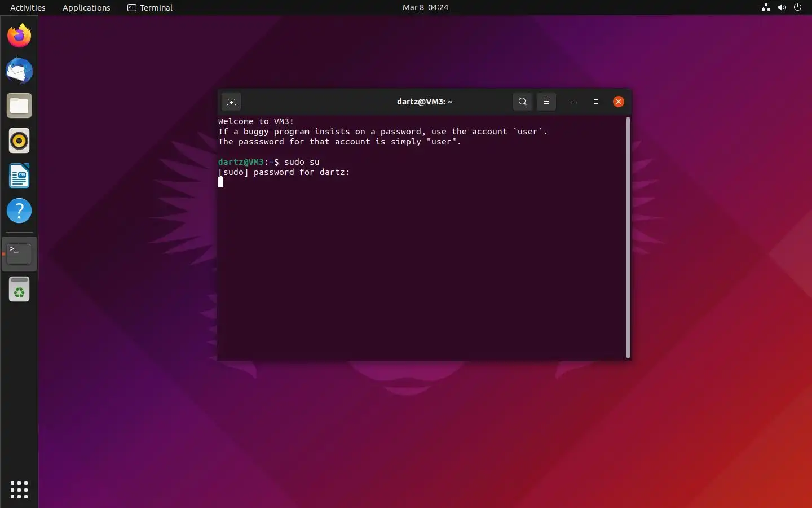Show all applications grid
The height and width of the screenshot is (508, 812).
pos(19,489)
